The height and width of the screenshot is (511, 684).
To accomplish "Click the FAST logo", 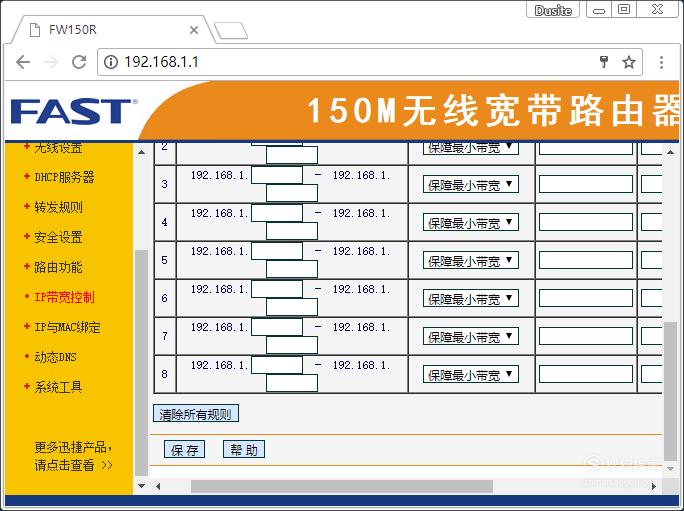I will click(73, 111).
